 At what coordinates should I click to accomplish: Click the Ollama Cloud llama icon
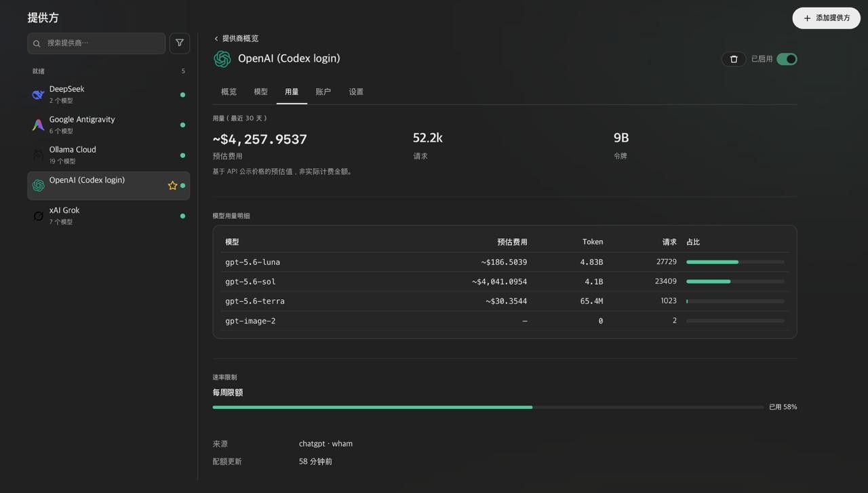(39, 155)
